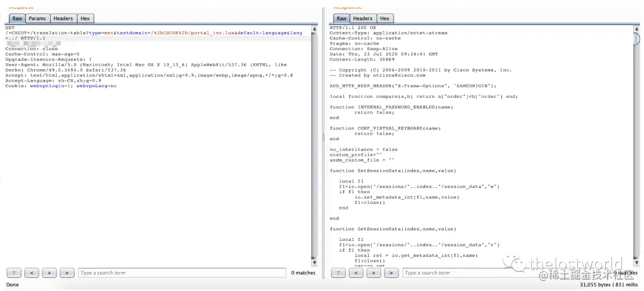Click previous match '<' button under Request

coord(32,273)
